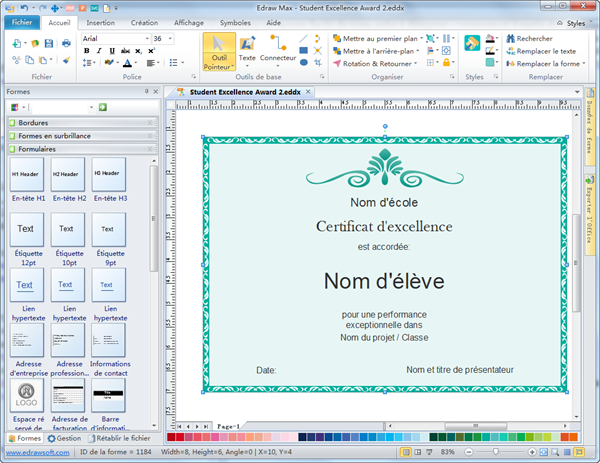Open the Arial font name dropdown
Image resolution: width=600 pixels, height=463 pixels.
pyautogui.click(x=146, y=38)
